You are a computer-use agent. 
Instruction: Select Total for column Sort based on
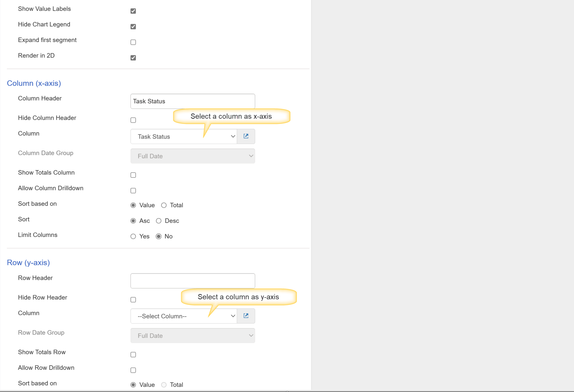click(164, 205)
